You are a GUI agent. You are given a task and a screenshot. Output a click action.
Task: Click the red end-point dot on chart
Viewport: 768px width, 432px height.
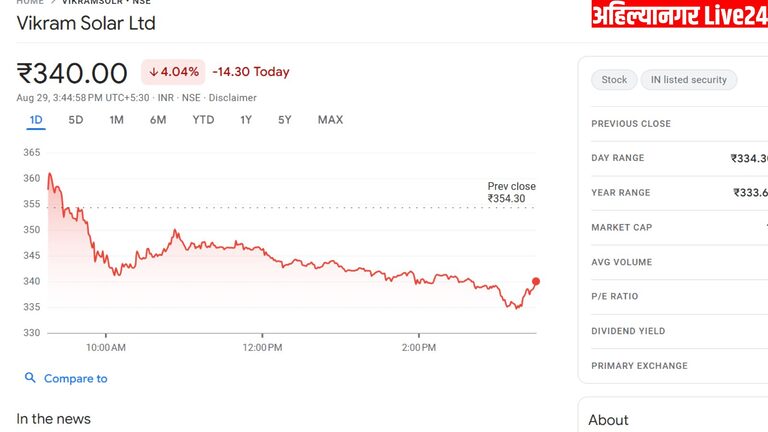click(536, 282)
